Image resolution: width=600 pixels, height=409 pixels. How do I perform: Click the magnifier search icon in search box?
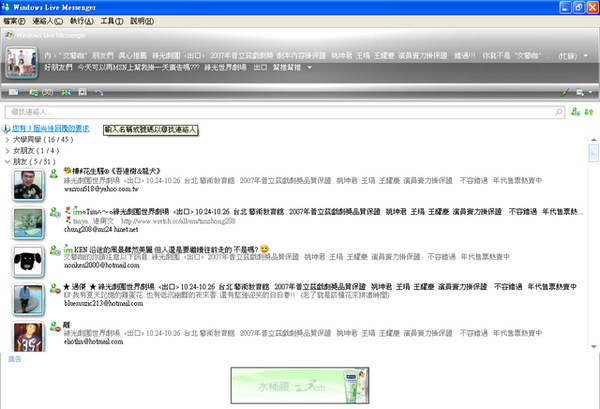(x=558, y=112)
